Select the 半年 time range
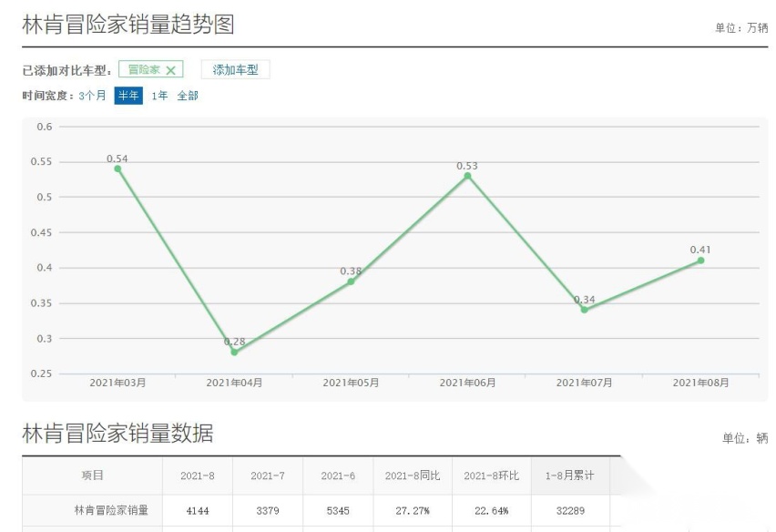 128,96
